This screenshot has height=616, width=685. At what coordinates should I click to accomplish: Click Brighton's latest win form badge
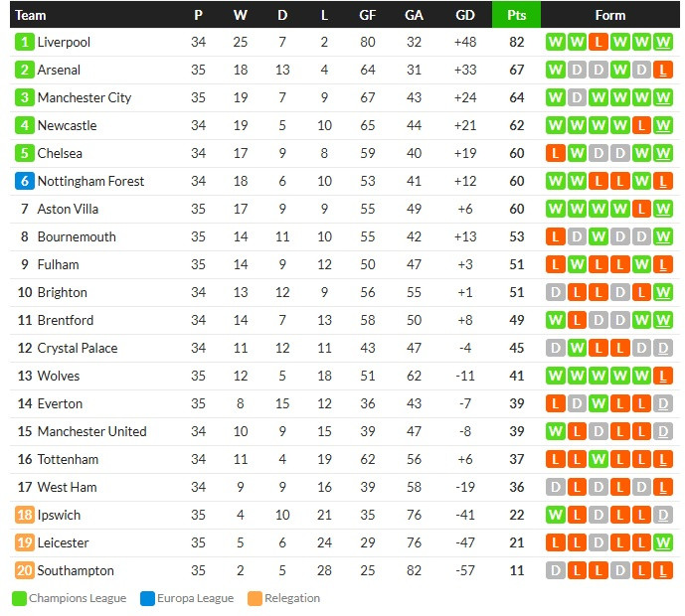point(663,292)
